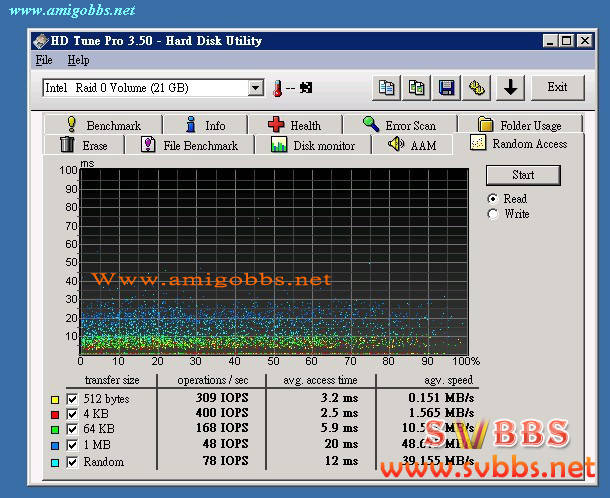
Task: Uncheck the 512 bytes transfer size checkbox
Action: [71, 398]
